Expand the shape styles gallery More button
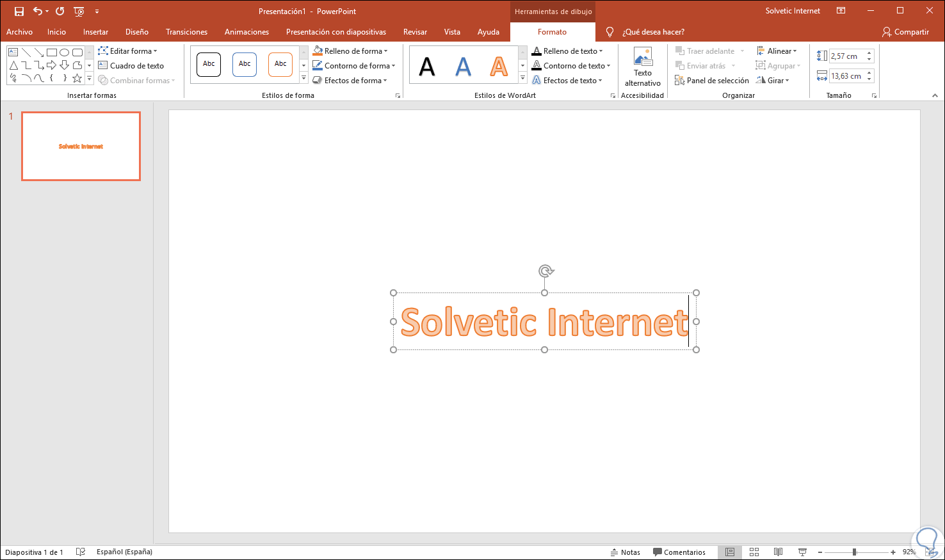945x560 pixels. coord(303,79)
